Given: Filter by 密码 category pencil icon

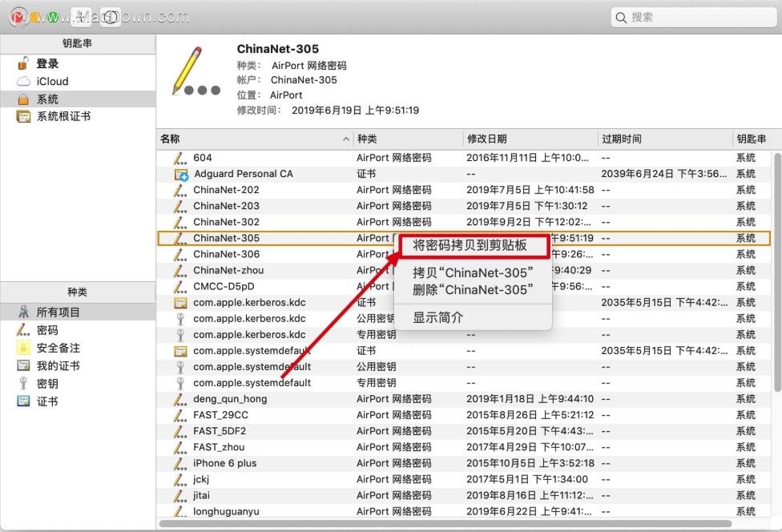Looking at the screenshot, I should coord(23,330).
